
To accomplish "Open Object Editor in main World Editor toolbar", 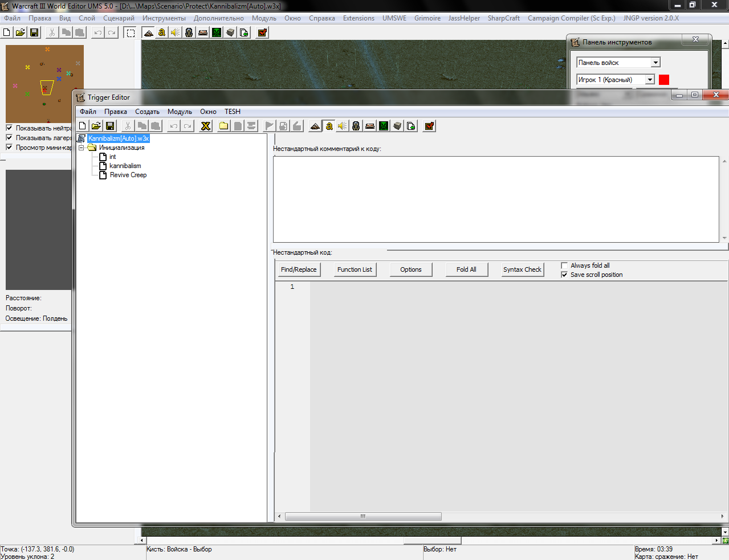I will point(189,32).
